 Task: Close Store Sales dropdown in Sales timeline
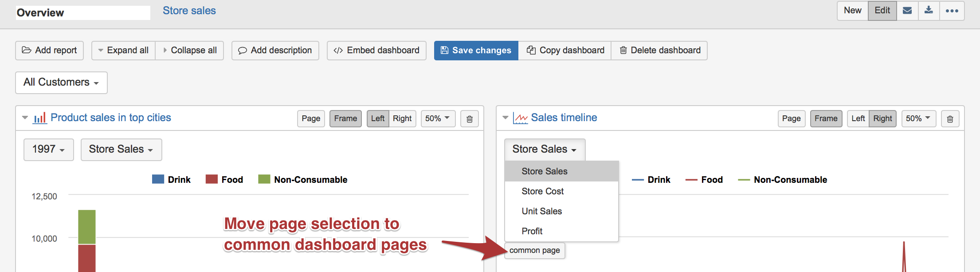545,150
